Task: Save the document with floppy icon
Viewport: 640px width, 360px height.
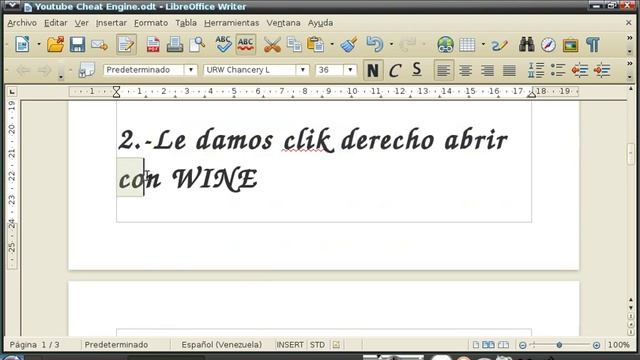Action: tap(77, 44)
